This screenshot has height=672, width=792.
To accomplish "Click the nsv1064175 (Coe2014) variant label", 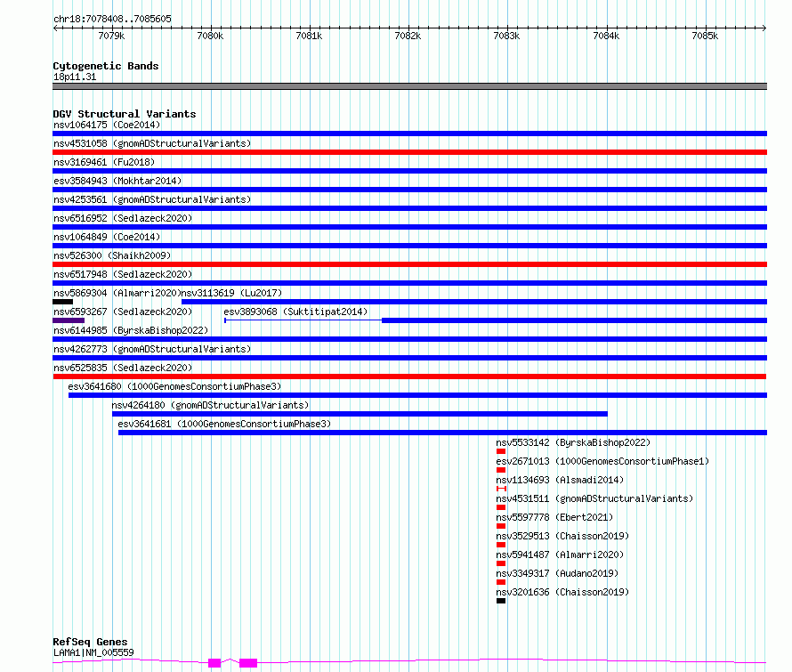I will tap(107, 125).
